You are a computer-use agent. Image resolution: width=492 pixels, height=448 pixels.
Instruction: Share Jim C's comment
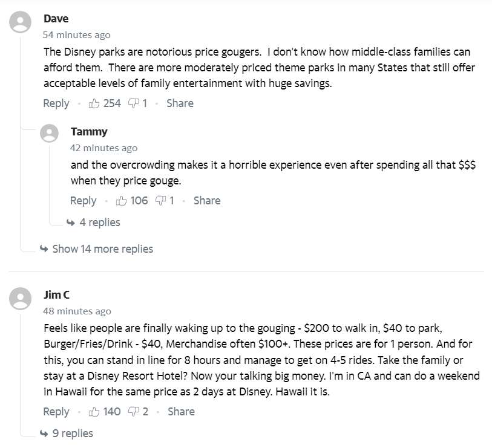tap(181, 412)
